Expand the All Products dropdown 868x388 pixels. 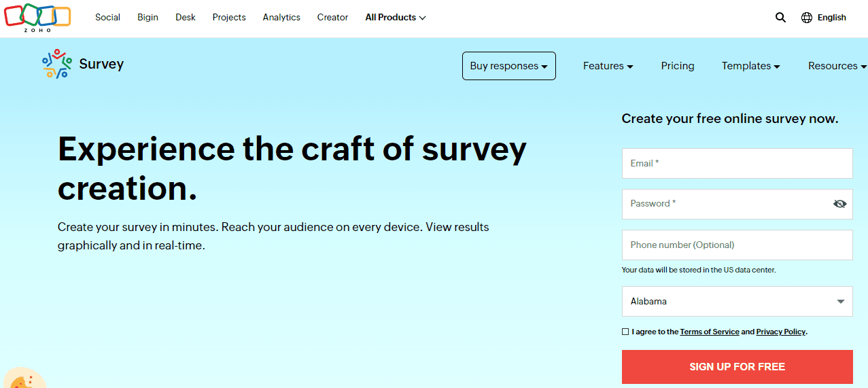[x=396, y=18]
